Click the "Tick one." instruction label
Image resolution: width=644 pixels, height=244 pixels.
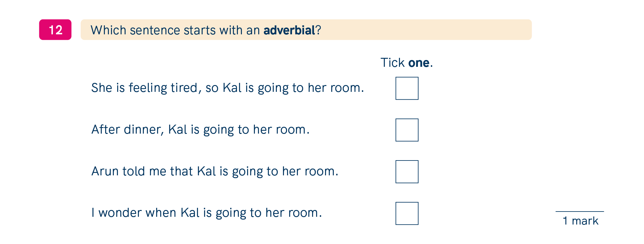[406, 63]
